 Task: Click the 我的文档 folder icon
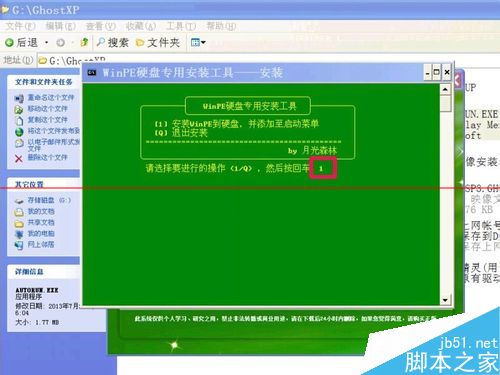point(19,212)
